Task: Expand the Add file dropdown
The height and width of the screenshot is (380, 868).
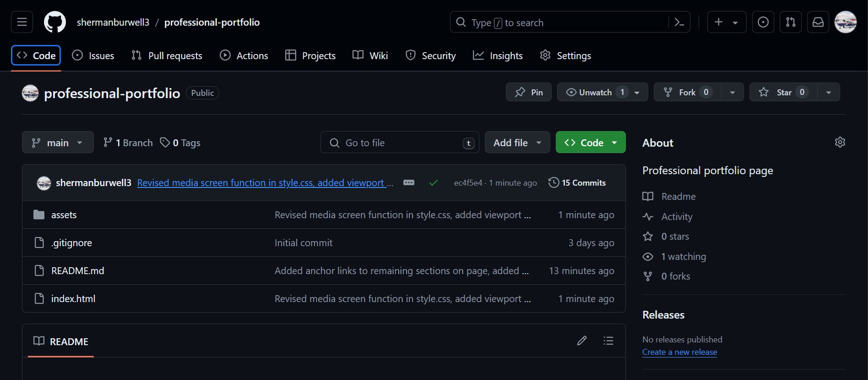Action: [517, 143]
